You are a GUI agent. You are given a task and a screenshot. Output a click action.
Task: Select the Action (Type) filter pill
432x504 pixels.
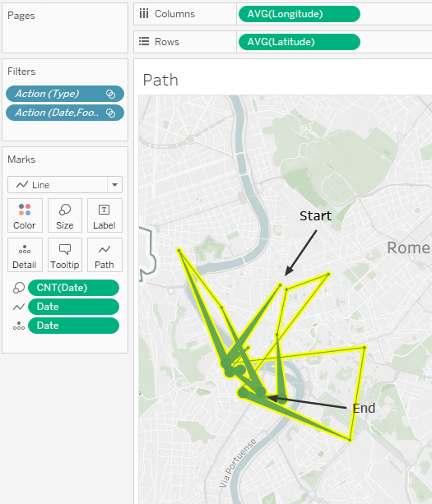65,94
